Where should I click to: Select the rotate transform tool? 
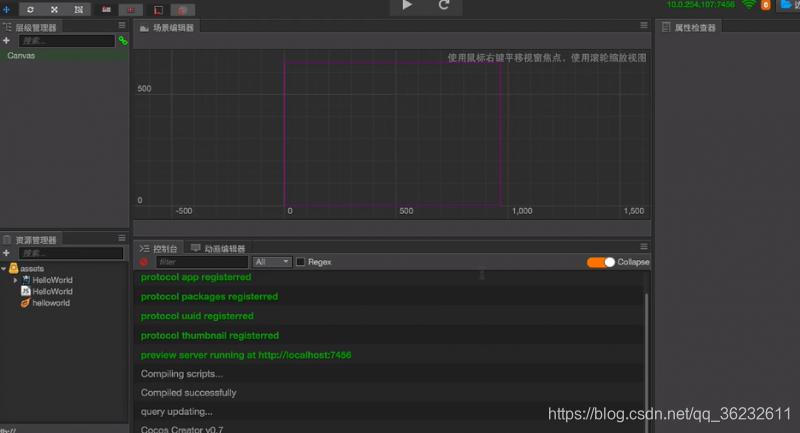(31, 9)
